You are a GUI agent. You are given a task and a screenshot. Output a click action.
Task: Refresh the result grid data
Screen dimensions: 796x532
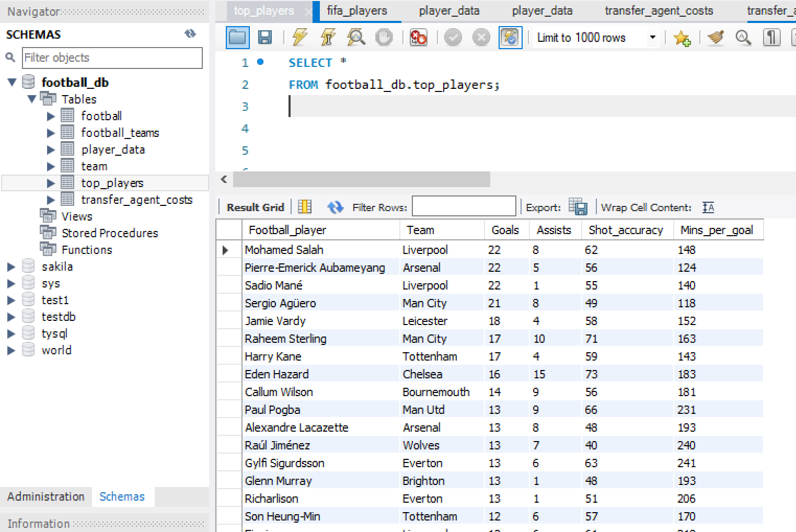click(x=335, y=207)
